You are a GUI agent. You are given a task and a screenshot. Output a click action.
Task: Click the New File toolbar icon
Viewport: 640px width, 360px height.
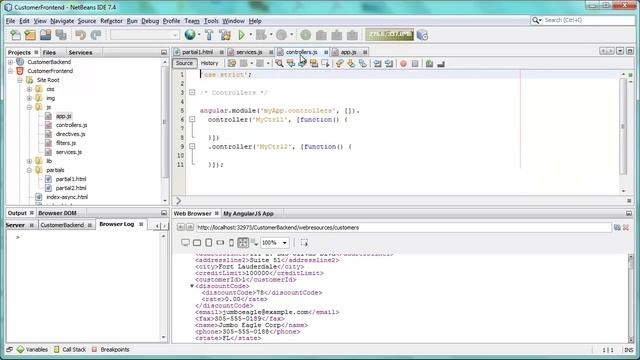[16, 35]
